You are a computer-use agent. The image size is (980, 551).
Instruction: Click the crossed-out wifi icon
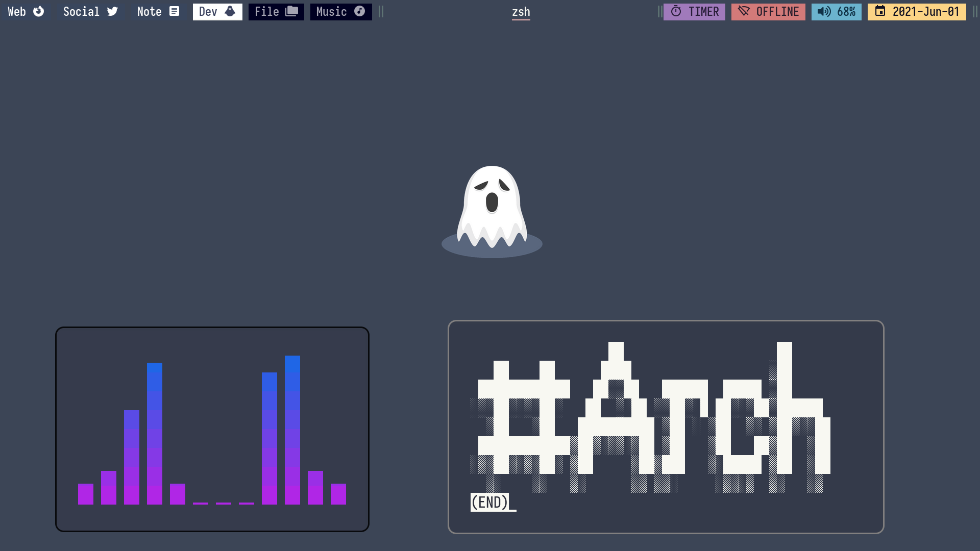click(744, 11)
